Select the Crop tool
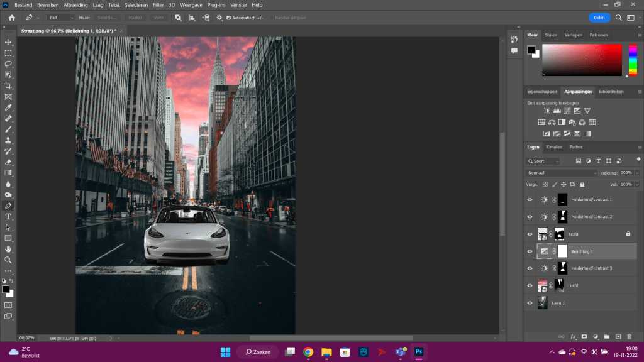Screen dimensions: 644x362 coord(8,85)
